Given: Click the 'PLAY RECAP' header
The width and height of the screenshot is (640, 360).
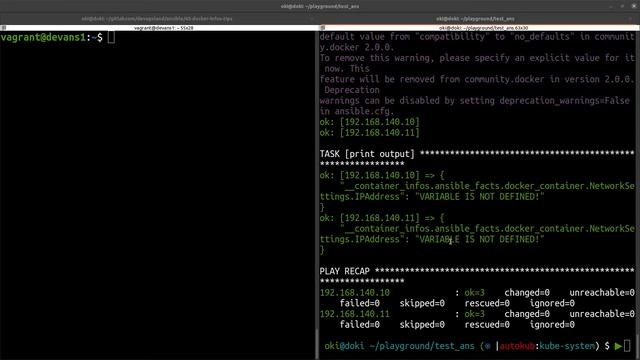Looking at the screenshot, I should click(x=344, y=271).
